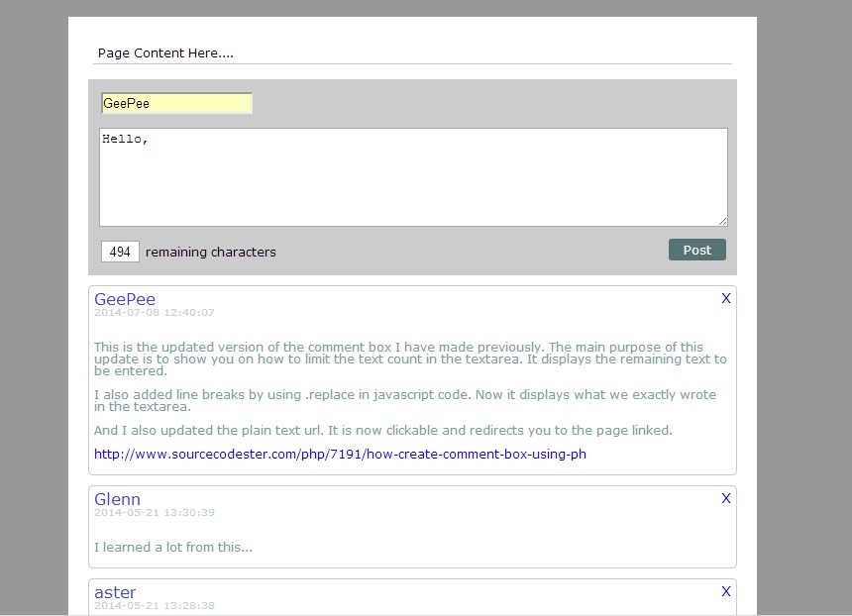Click the paragraph about added line breaks

pos(404,400)
